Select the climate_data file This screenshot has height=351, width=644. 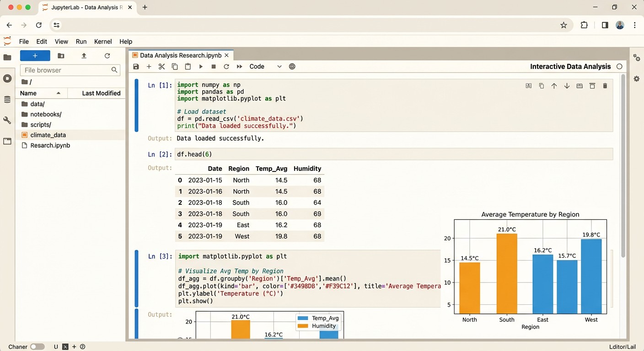[70, 135]
